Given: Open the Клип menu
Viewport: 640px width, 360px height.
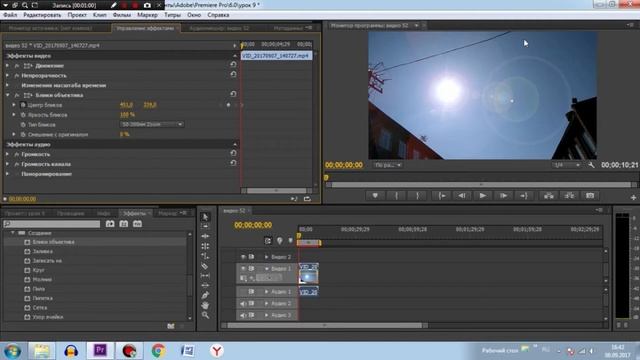Looking at the screenshot, I should coord(100,15).
